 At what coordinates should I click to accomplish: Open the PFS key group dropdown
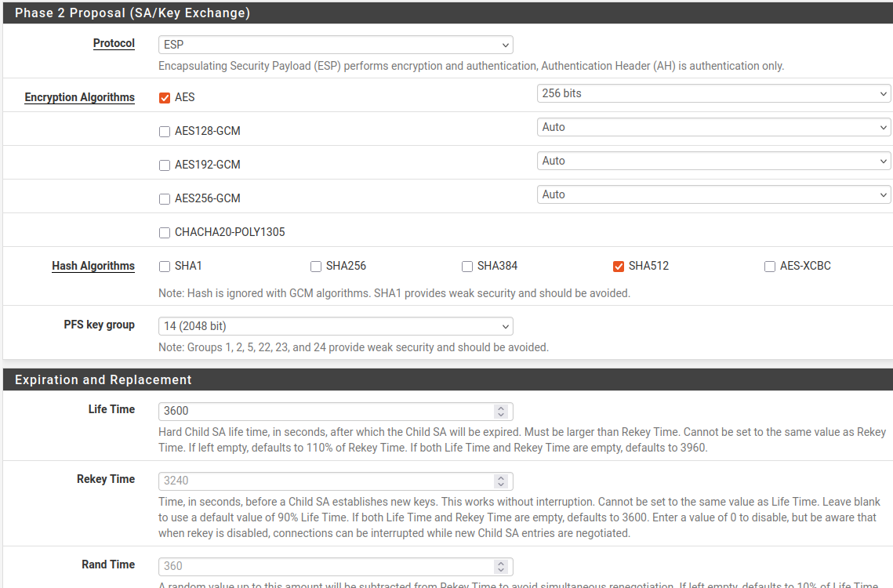click(x=336, y=326)
